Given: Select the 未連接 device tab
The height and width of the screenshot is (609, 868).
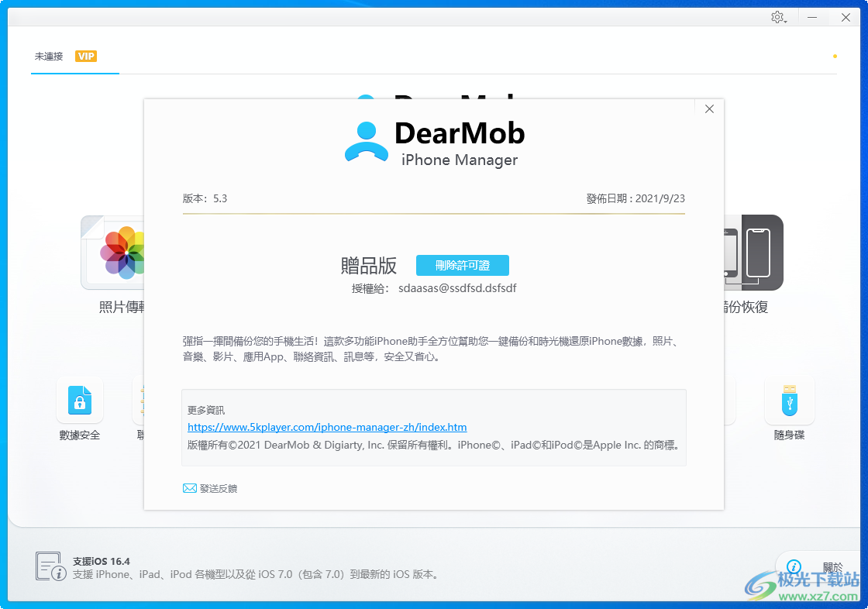Looking at the screenshot, I should coord(49,57).
